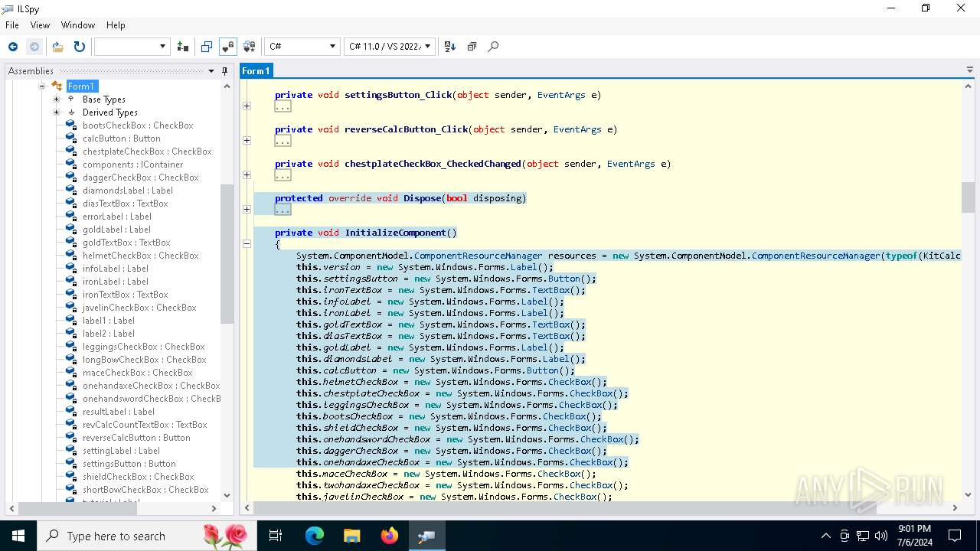The image size is (980, 551).
Task: Toggle Show private and internal members
Action: tap(227, 47)
